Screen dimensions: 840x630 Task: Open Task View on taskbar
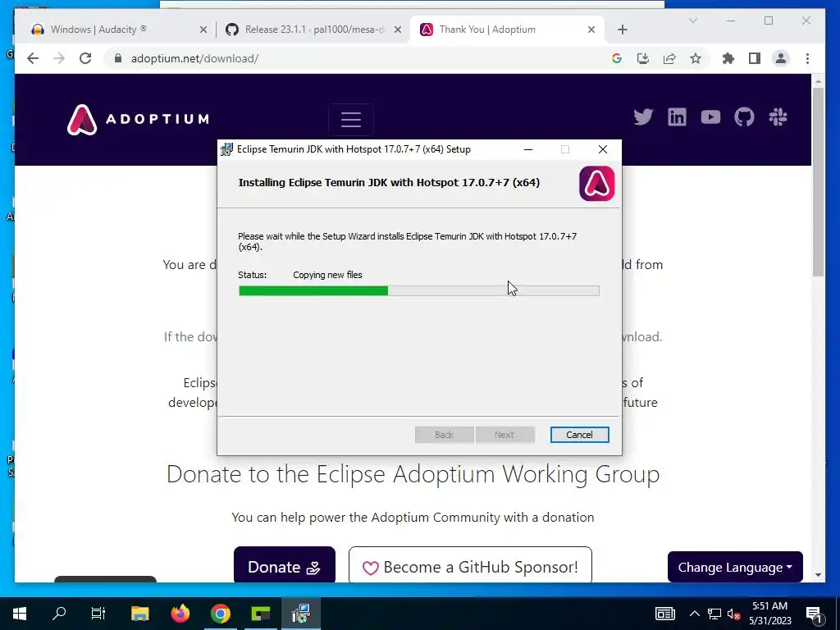point(98,614)
